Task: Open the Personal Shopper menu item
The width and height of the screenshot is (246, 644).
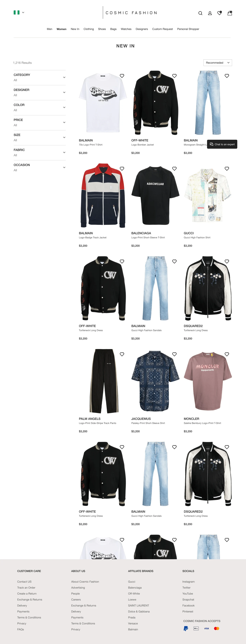Action: (x=188, y=29)
